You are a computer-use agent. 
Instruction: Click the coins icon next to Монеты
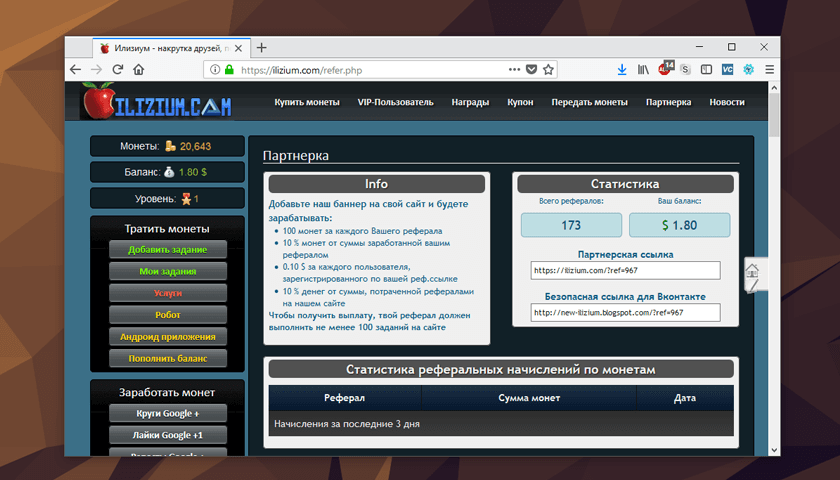170,146
